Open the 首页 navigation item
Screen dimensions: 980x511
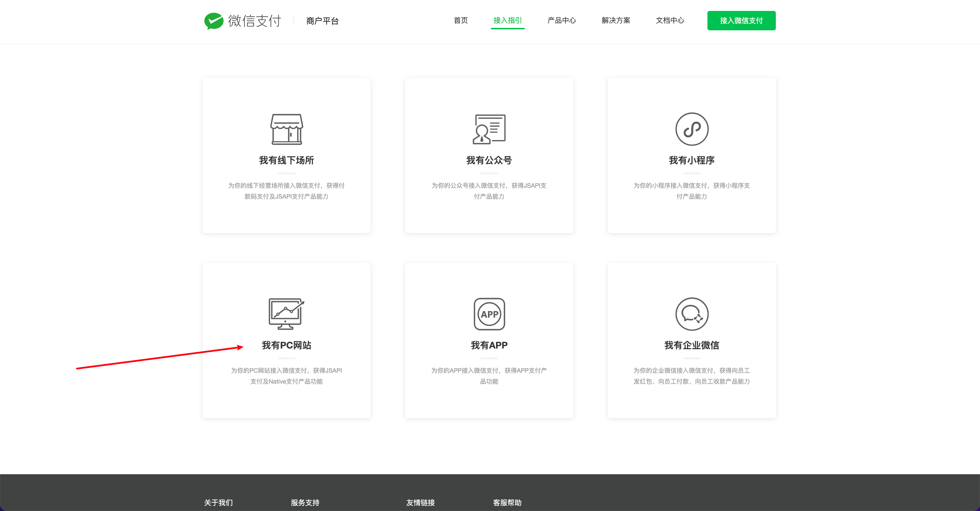coord(460,20)
